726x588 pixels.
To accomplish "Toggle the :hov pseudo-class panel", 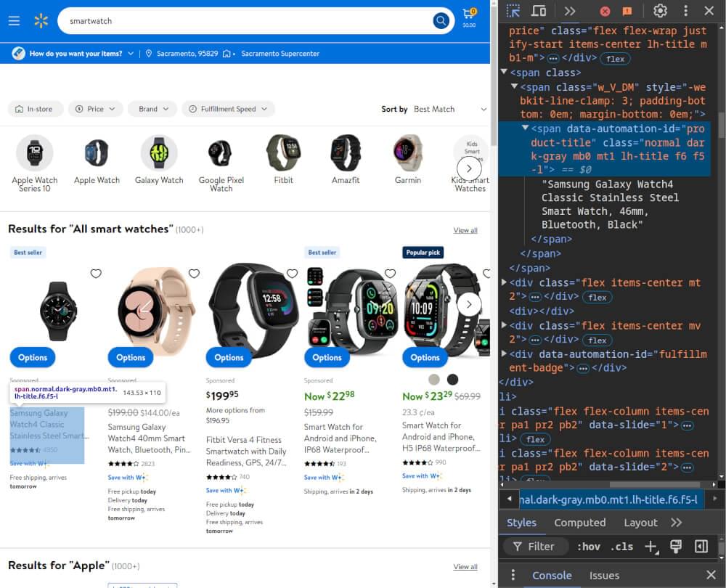I will tap(588, 547).
